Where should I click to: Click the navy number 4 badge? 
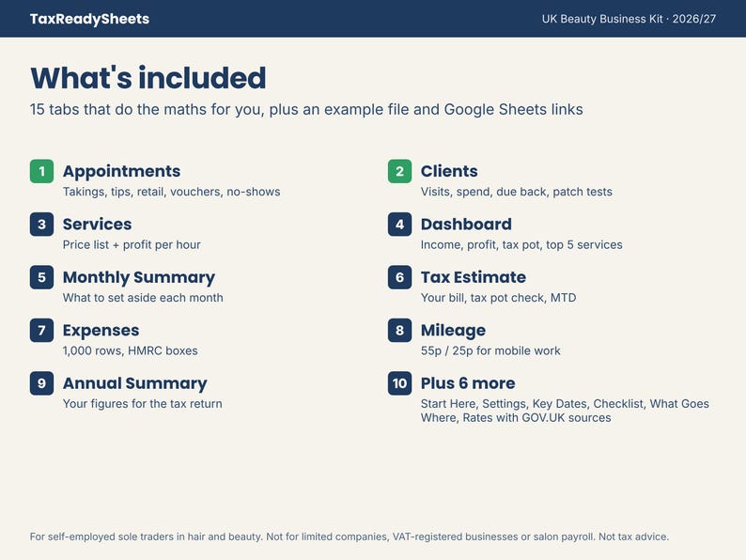point(399,225)
